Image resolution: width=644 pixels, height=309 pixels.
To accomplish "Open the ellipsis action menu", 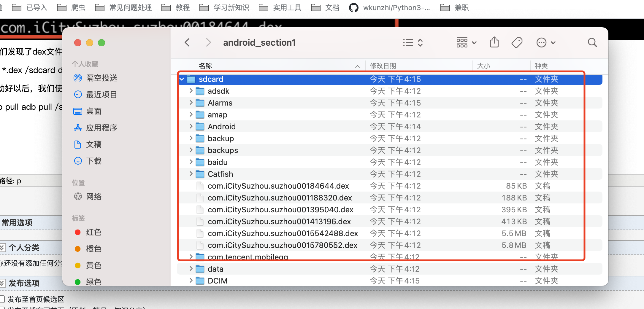I will click(546, 43).
